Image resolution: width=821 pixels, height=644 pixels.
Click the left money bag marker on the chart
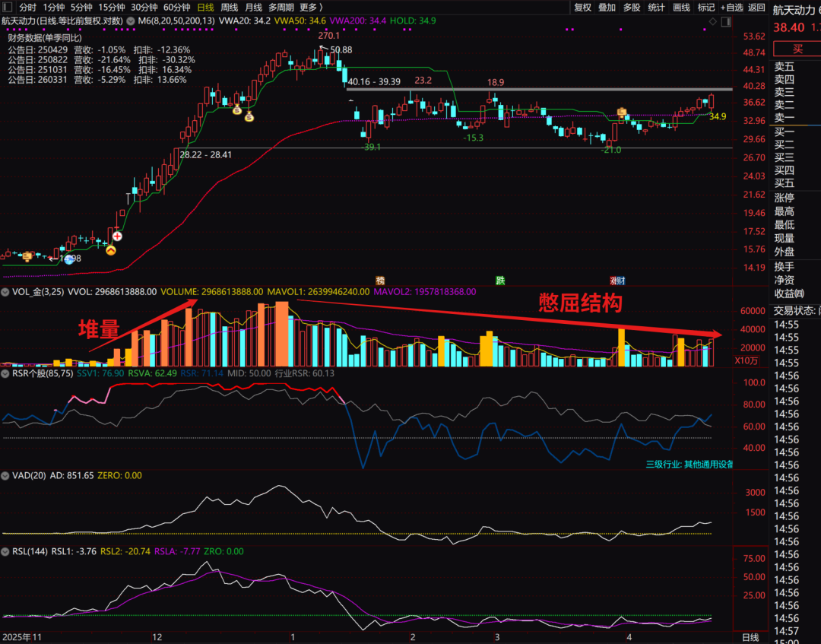coord(237,110)
